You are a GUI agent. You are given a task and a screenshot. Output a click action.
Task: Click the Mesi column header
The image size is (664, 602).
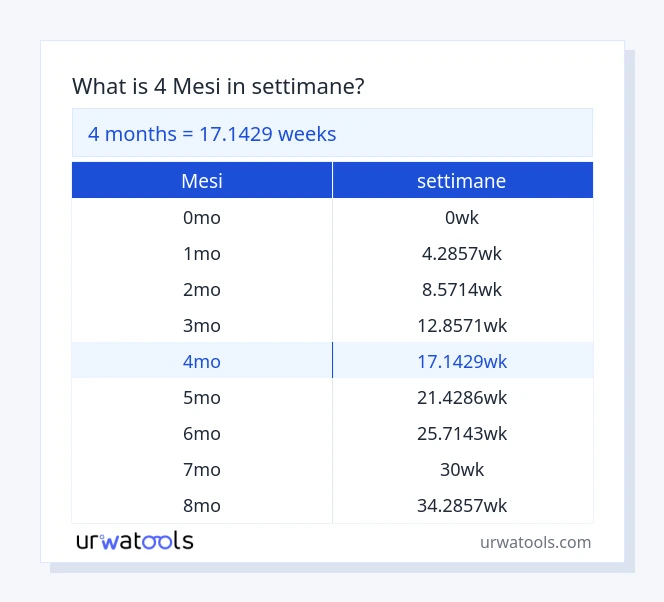202,181
